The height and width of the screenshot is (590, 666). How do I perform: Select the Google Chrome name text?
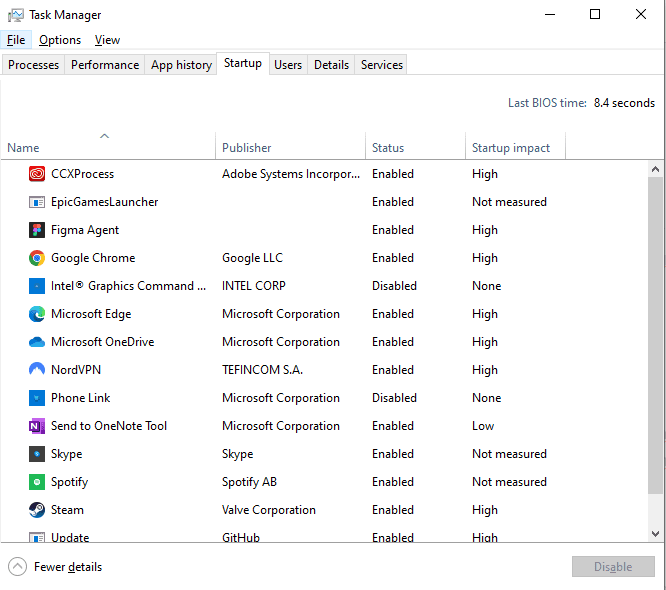[x=93, y=258]
